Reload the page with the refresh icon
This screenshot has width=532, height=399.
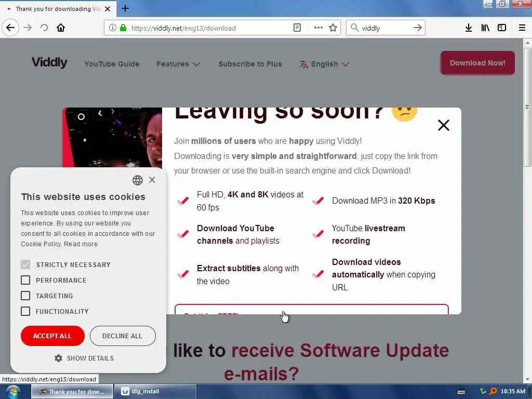44,28
